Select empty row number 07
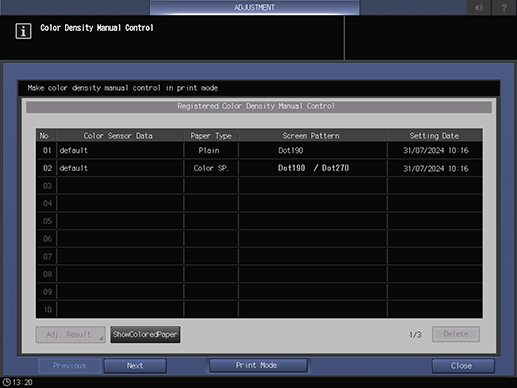Viewport: 517px width, 388px height. click(x=259, y=256)
